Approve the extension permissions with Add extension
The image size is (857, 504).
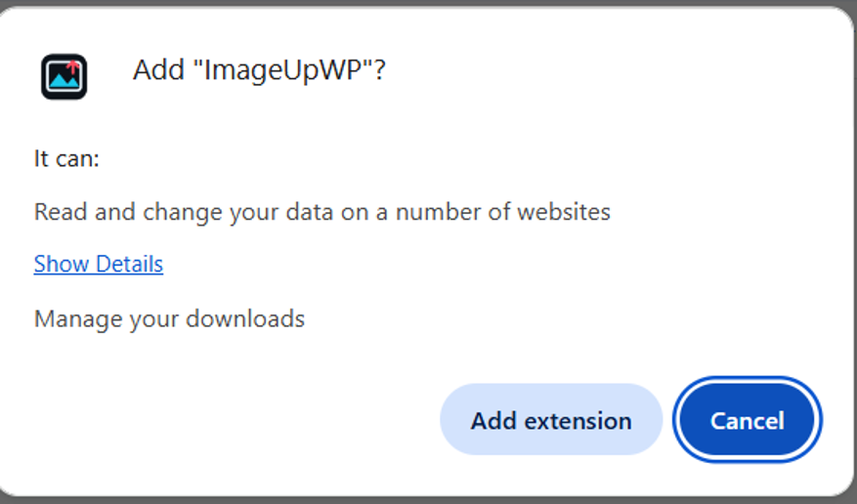coord(551,420)
